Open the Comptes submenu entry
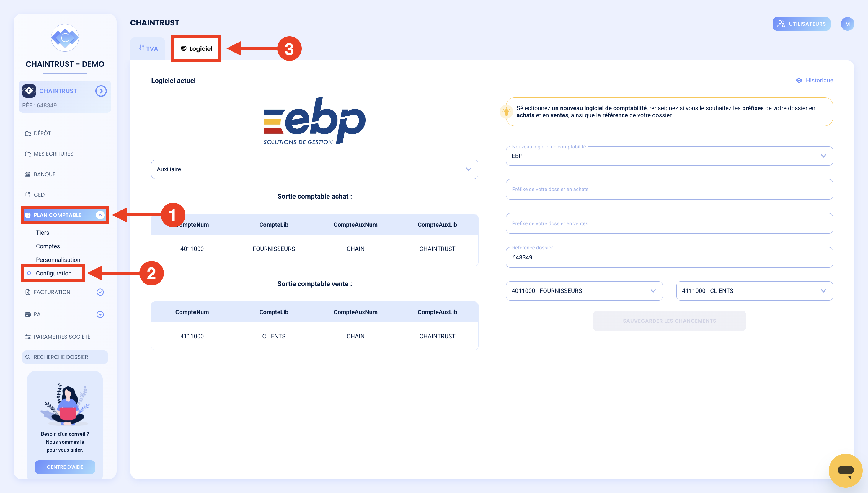This screenshot has width=868, height=493. [x=48, y=246]
